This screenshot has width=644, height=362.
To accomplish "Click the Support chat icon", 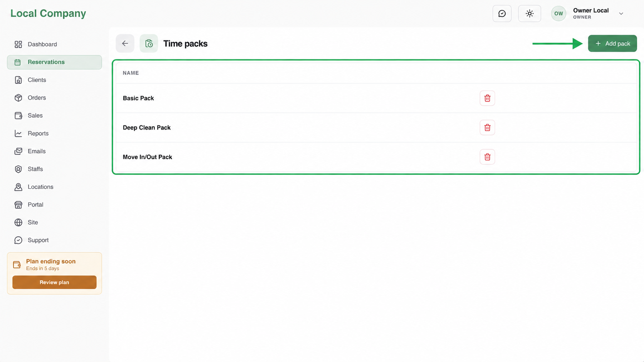I will tap(18, 240).
